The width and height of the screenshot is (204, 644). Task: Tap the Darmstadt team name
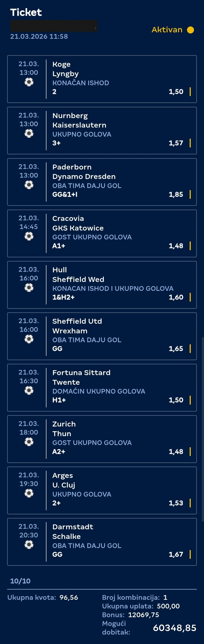click(72, 527)
